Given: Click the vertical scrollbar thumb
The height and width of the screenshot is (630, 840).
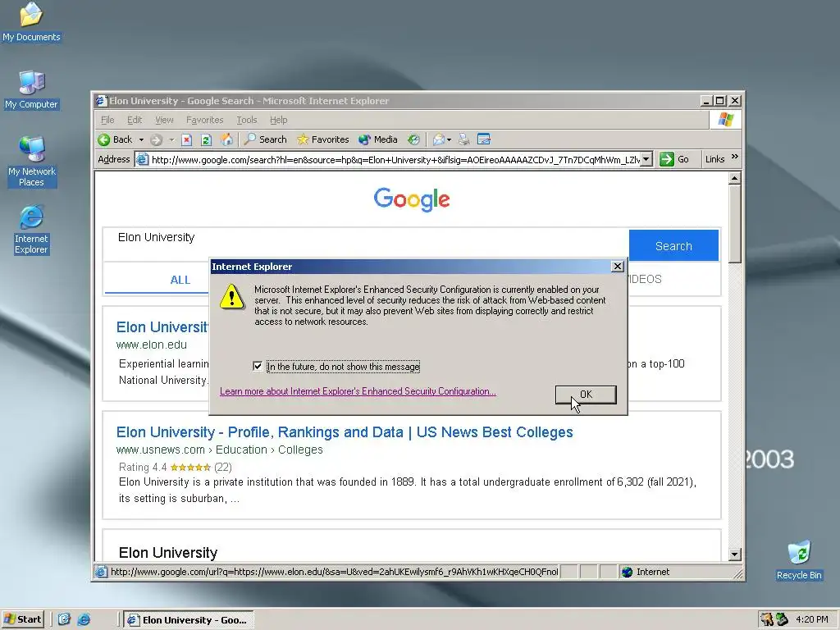Looking at the screenshot, I should [735, 224].
